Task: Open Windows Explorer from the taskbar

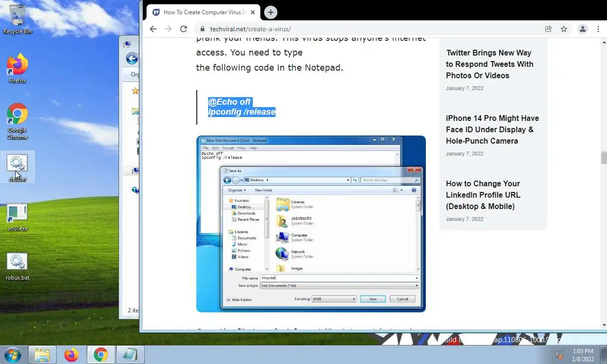Action: tap(42, 355)
